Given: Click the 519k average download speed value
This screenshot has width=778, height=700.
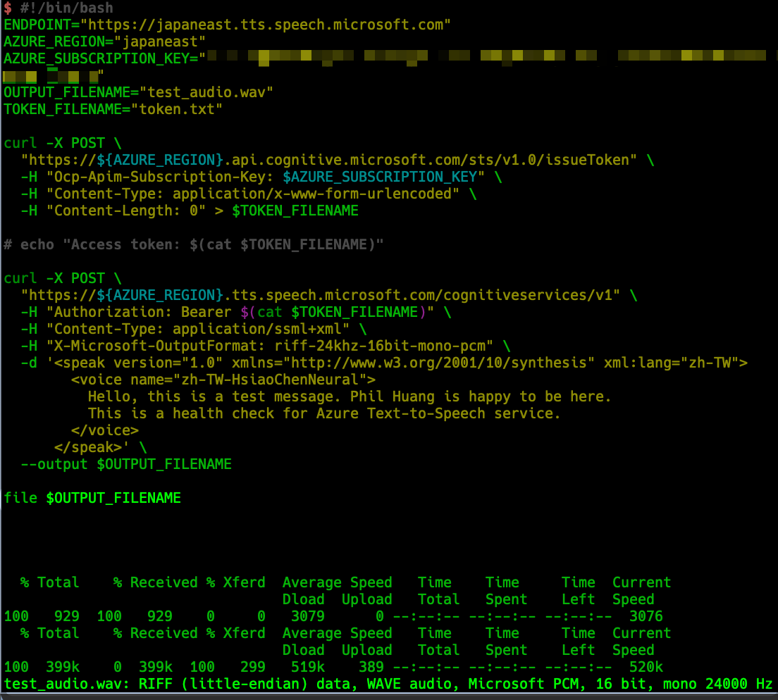Looking at the screenshot, I should (x=308, y=667).
